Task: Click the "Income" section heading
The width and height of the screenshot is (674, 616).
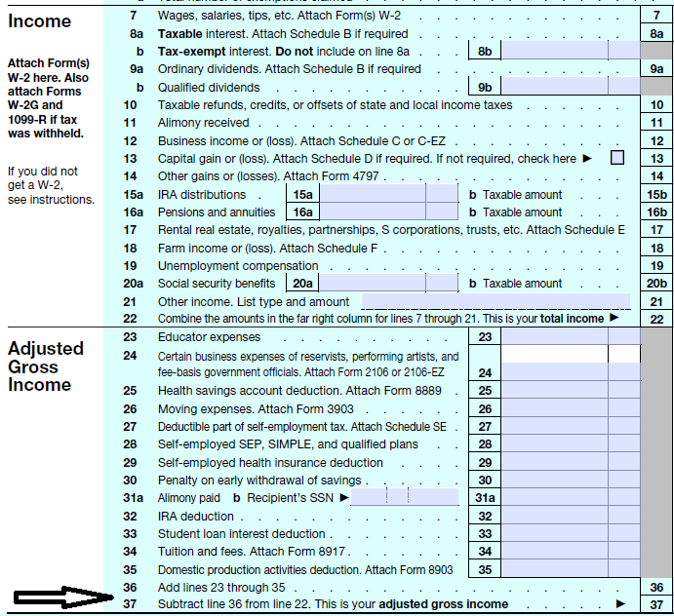Action: tap(39, 21)
